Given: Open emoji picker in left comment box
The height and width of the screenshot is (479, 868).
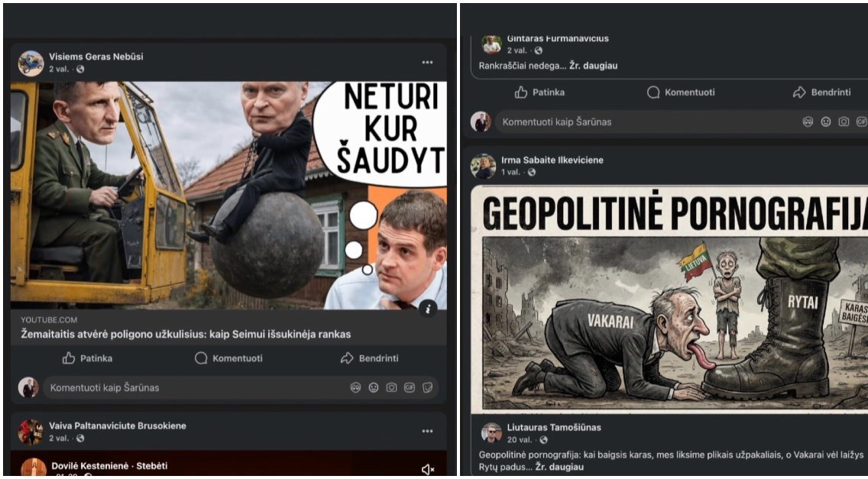Looking at the screenshot, I should [x=374, y=387].
